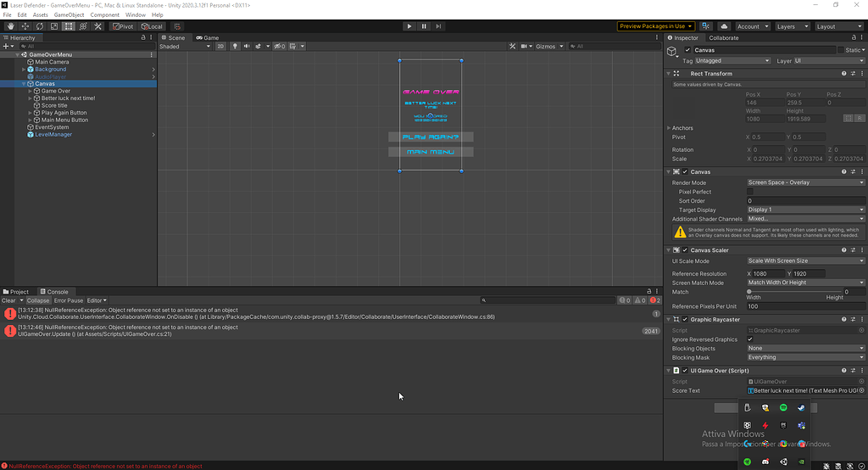
Task: Uncheck Ignore Reversed Graphics checkbox
Action: 749,339
